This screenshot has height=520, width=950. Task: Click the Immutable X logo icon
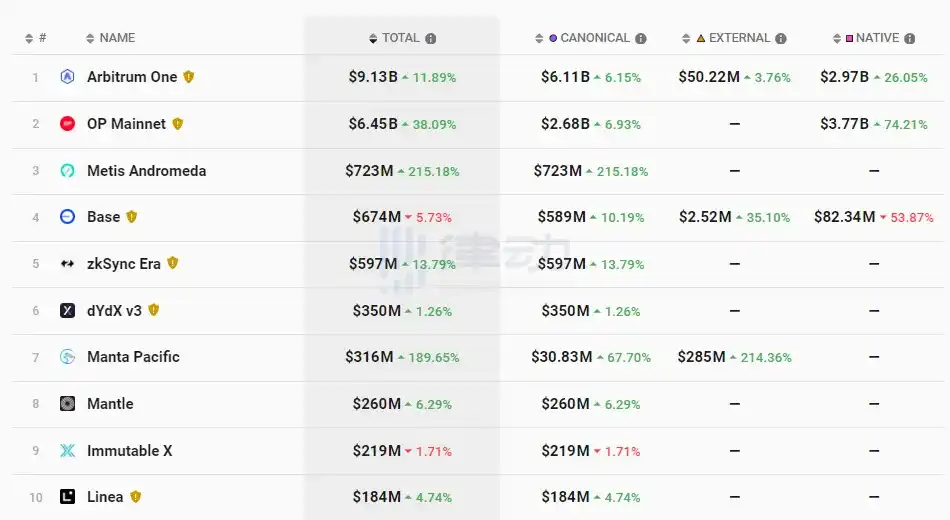coord(68,451)
